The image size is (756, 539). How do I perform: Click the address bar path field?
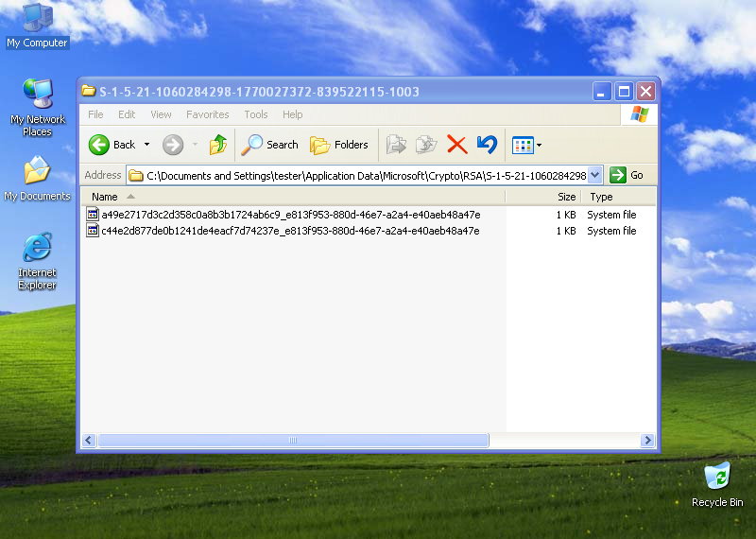click(366, 176)
